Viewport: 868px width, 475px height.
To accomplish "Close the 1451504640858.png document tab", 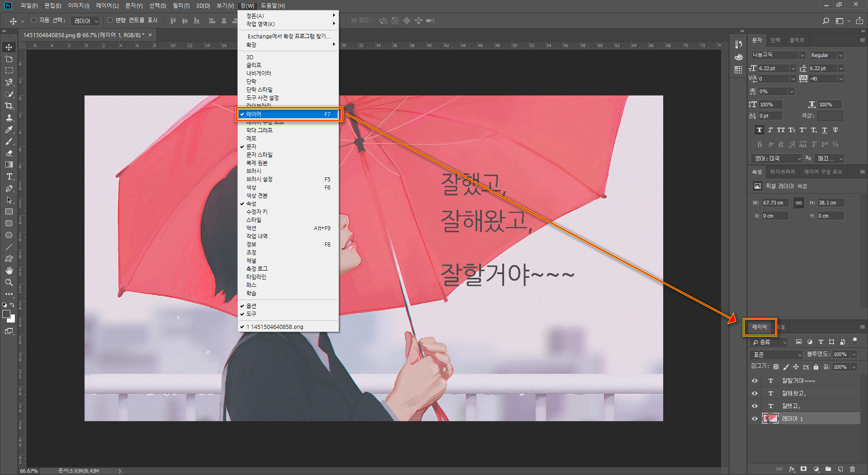I will point(150,35).
